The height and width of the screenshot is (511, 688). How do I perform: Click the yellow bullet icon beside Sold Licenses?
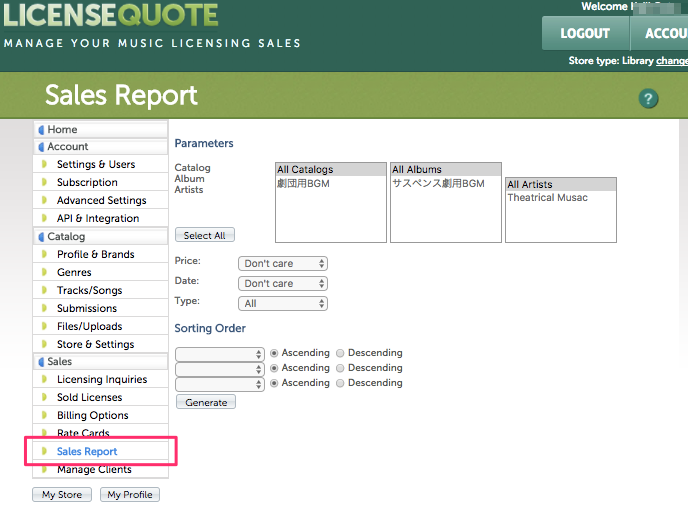coord(44,398)
